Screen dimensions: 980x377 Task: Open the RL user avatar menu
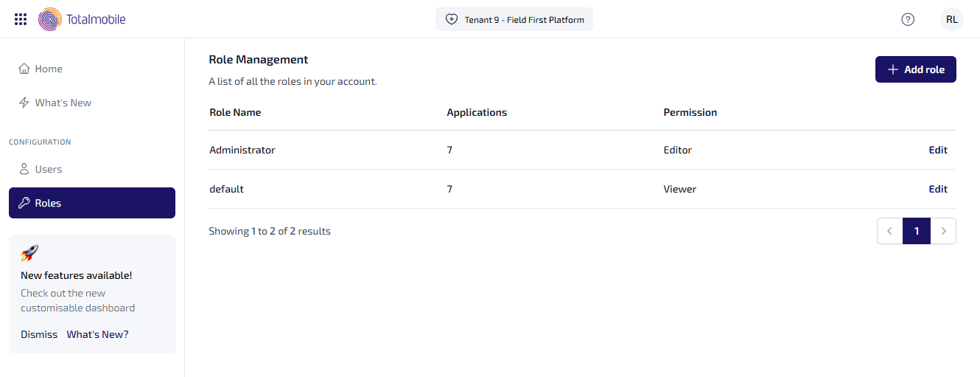tap(951, 19)
